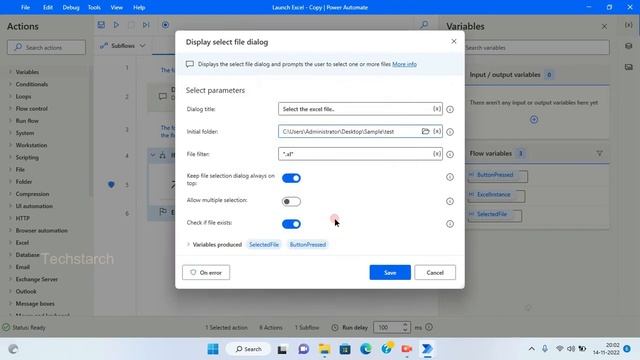The width and height of the screenshot is (640, 360).
Task: Open Microsoft Edge from the taskbar
Action: click(x=366, y=349)
